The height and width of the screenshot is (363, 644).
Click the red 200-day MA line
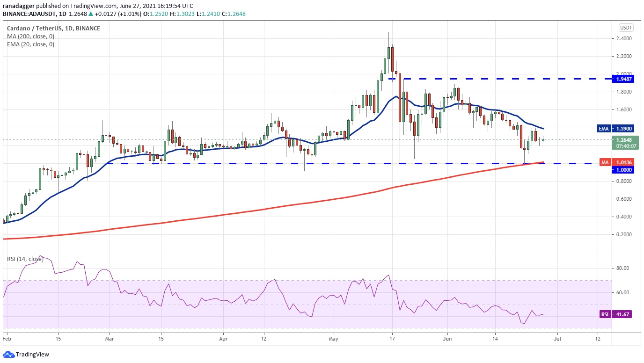coord(281,208)
